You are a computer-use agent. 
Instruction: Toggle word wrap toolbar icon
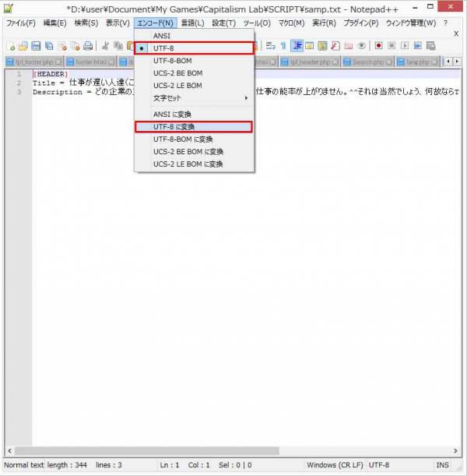[271, 46]
